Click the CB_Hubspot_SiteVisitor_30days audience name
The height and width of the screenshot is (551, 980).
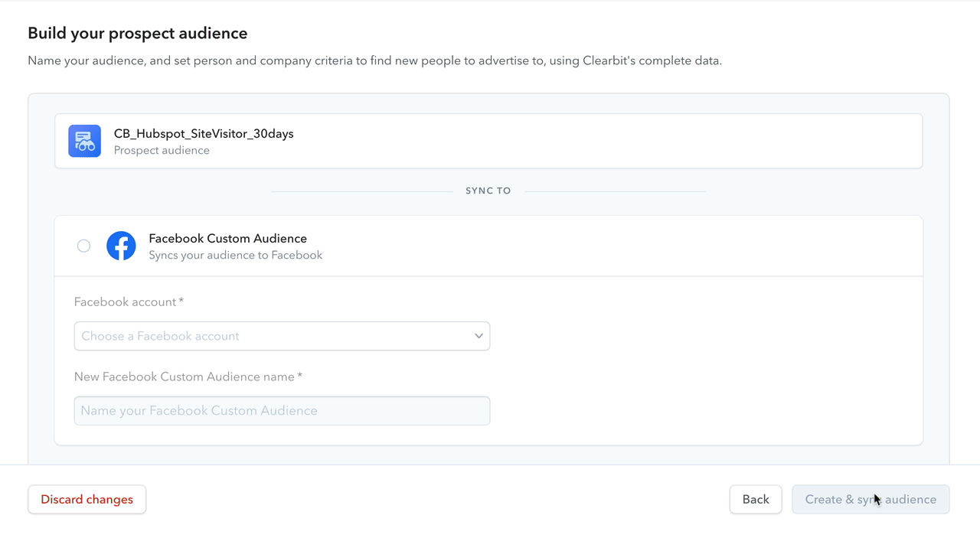tap(204, 134)
